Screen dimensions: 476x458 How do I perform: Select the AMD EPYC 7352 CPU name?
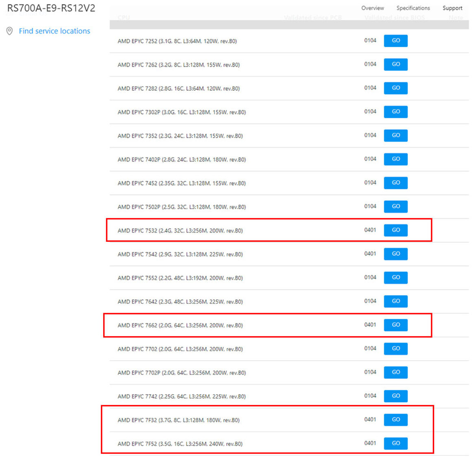click(x=180, y=136)
